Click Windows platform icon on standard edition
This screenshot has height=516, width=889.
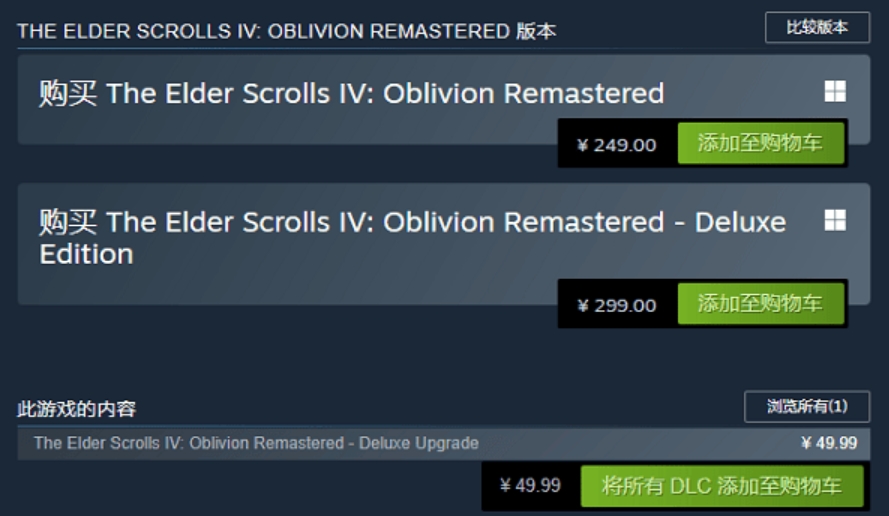click(835, 91)
